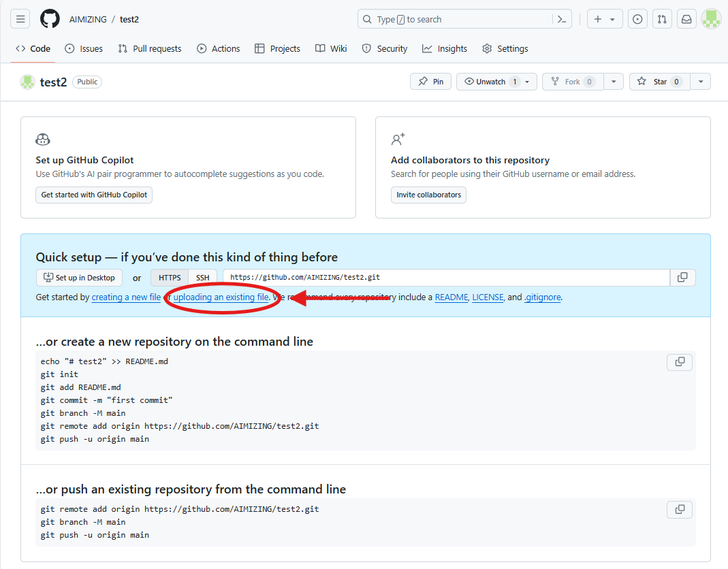This screenshot has height=569, width=728.
Task: Follow the uploading an existing file link
Action: click(x=221, y=297)
